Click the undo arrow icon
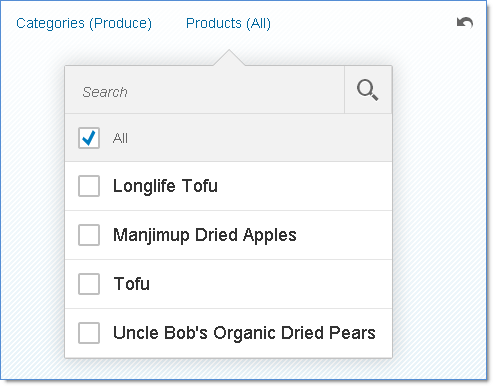Image resolution: width=493 pixels, height=386 pixels. point(465,23)
